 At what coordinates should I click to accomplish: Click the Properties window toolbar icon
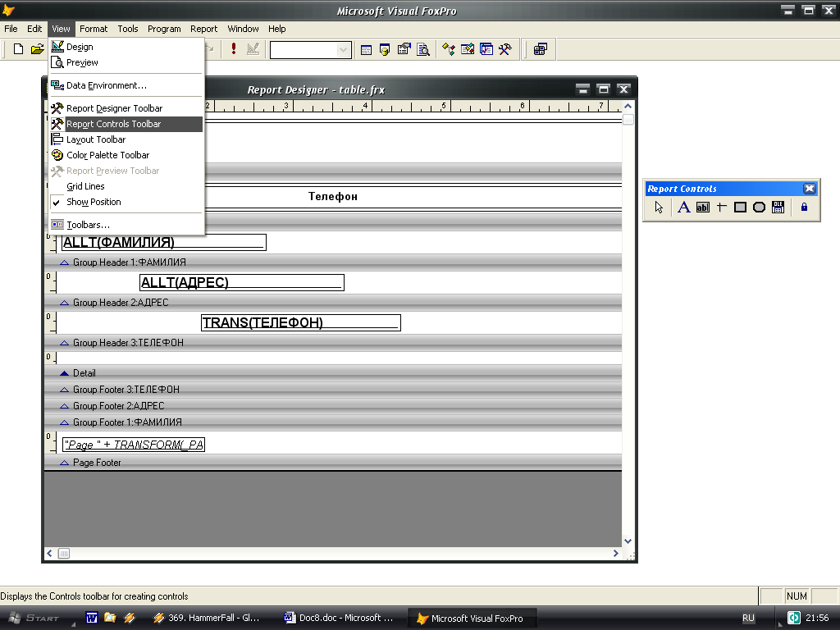pyautogui.click(x=404, y=50)
